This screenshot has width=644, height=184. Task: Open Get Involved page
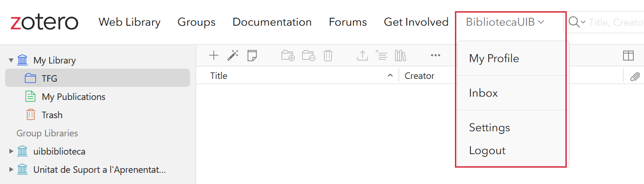click(416, 22)
